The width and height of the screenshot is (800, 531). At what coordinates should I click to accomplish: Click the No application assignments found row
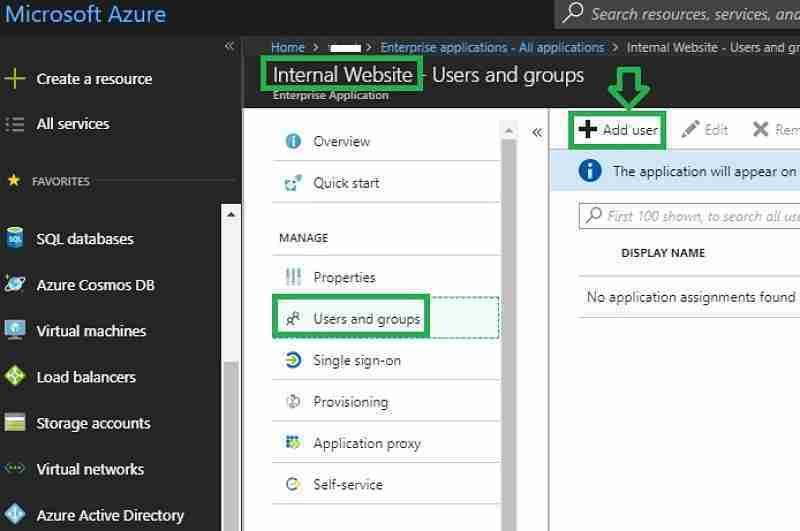[x=690, y=297]
